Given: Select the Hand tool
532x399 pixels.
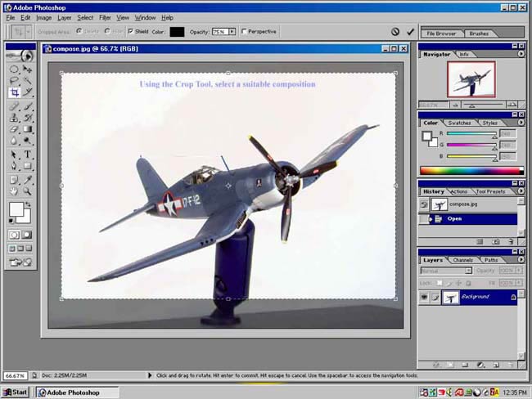Looking at the screenshot, I should (x=14, y=191).
